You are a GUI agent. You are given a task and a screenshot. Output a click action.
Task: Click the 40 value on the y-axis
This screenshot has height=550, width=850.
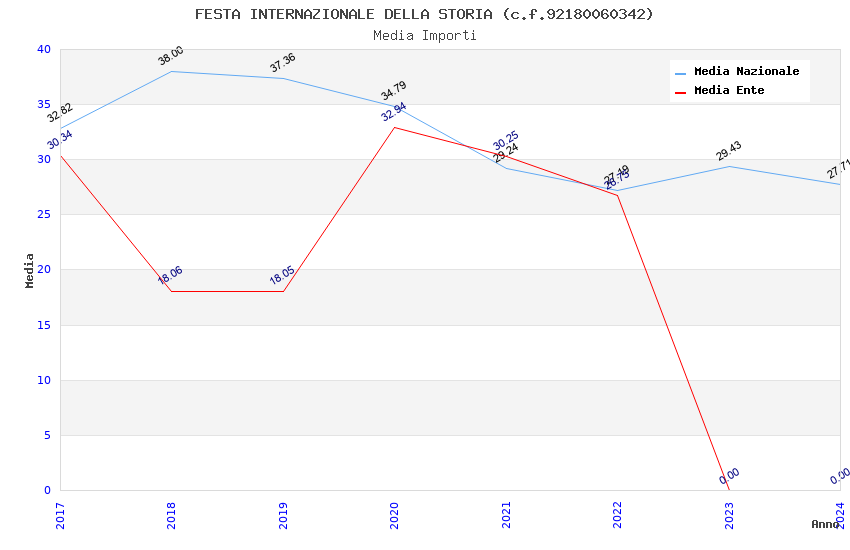(43, 49)
